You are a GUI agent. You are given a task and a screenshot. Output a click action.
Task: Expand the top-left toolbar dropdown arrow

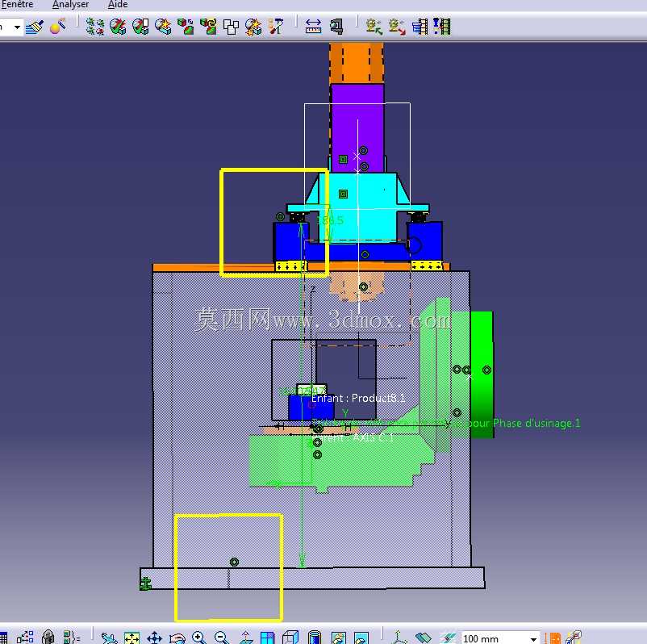click(17, 27)
